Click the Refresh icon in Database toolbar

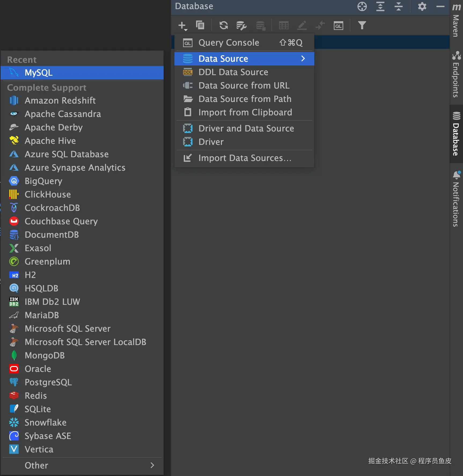pyautogui.click(x=223, y=25)
